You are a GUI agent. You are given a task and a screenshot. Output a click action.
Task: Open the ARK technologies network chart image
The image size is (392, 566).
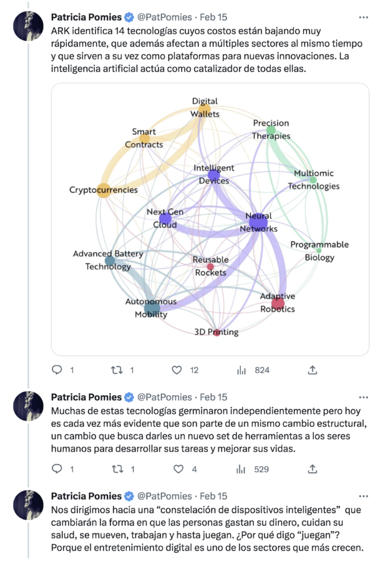pyautogui.click(x=210, y=219)
